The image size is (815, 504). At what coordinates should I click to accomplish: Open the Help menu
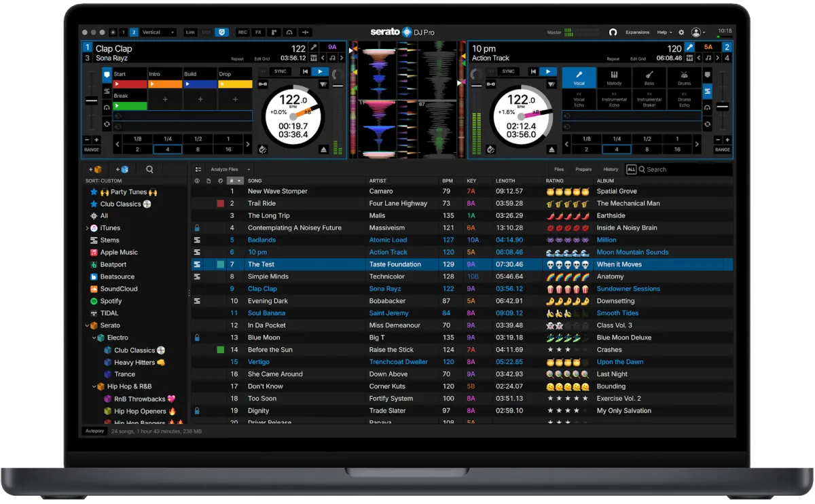(x=664, y=32)
